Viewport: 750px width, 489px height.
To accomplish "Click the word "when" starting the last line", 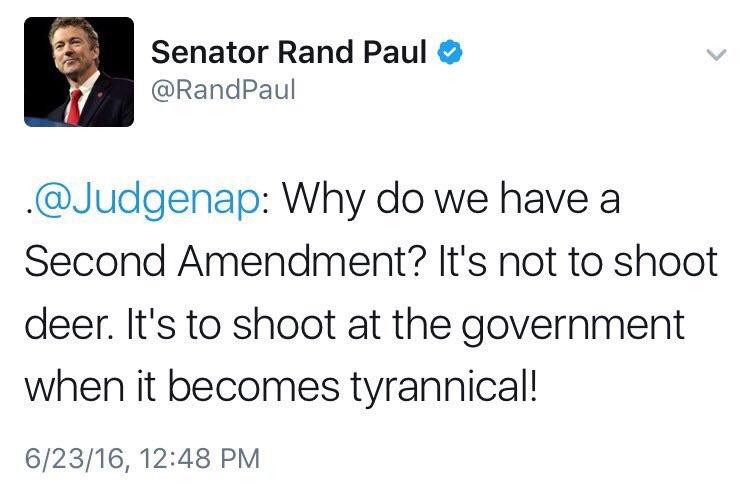I will [74, 386].
